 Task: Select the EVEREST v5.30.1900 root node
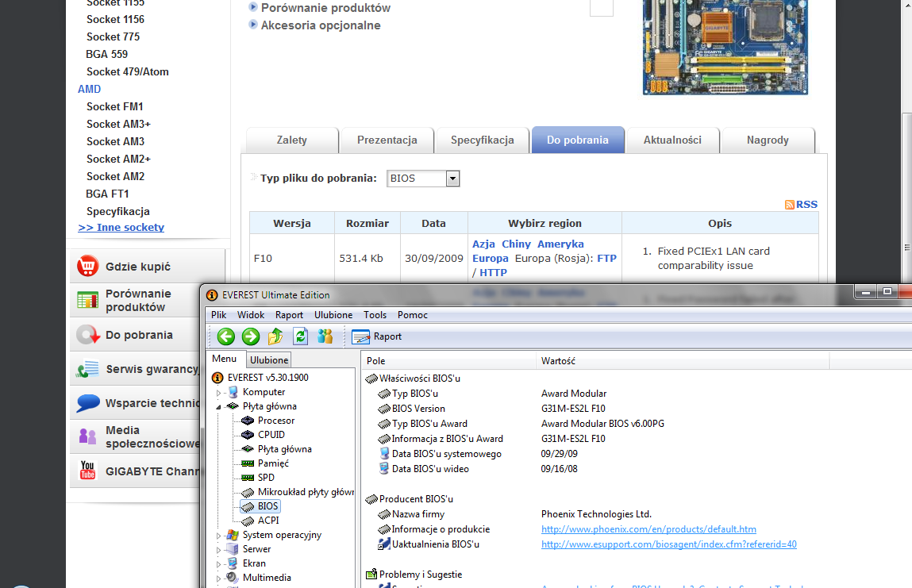tap(260, 378)
